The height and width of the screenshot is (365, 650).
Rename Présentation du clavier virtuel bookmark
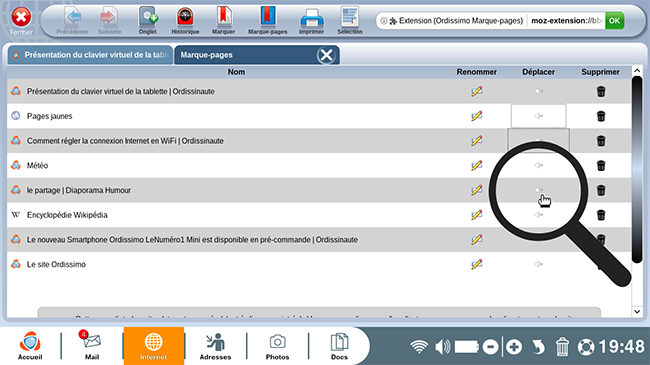pos(477,91)
